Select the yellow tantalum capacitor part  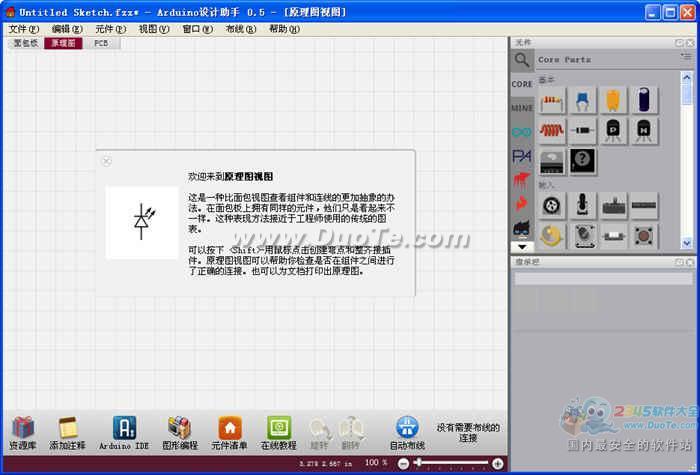[613, 100]
